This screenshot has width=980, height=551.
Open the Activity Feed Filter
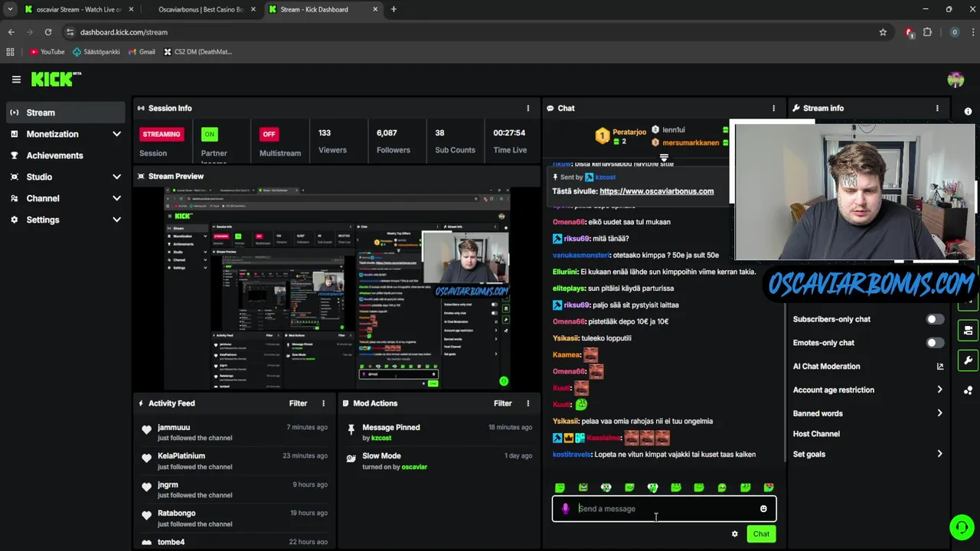(x=298, y=403)
